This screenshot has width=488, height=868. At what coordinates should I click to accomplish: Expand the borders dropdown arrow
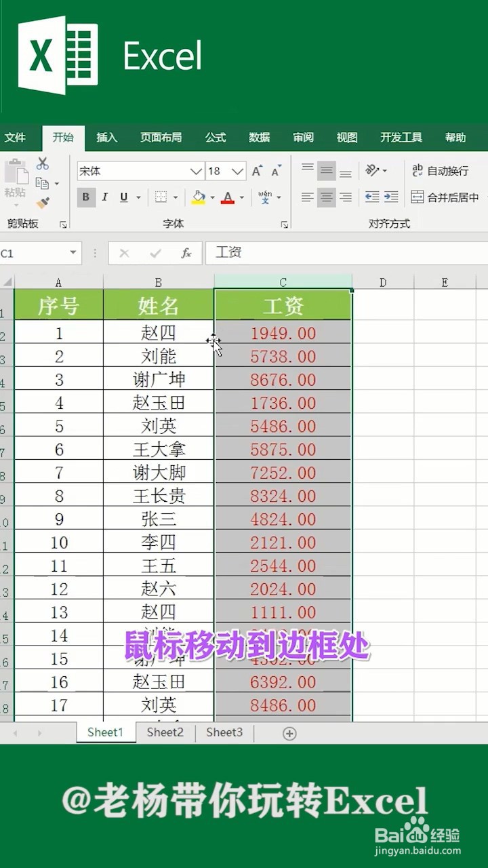[176, 198]
